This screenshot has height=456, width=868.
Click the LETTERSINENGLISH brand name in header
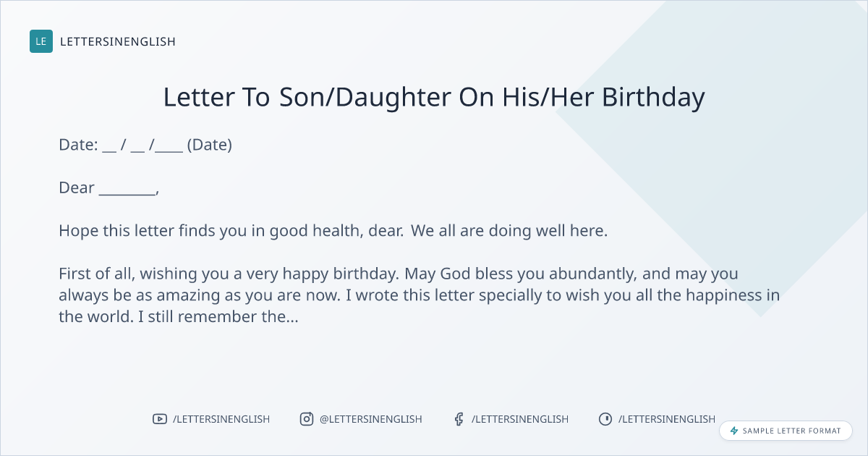click(117, 42)
